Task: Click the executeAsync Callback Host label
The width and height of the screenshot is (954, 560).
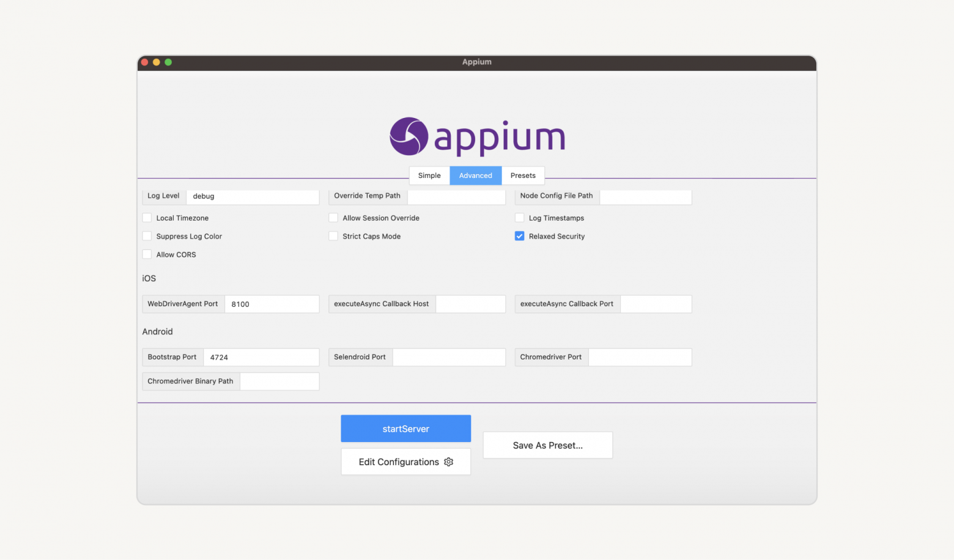Action: (x=382, y=304)
